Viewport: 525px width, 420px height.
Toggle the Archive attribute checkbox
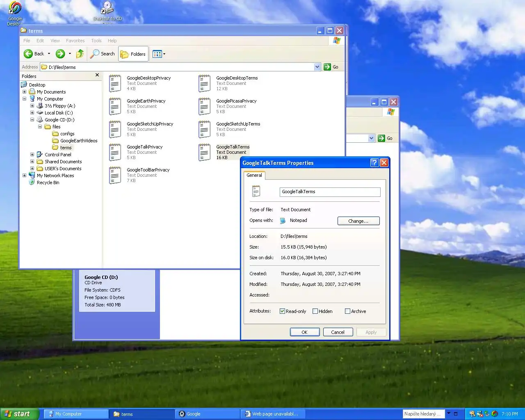click(x=347, y=311)
